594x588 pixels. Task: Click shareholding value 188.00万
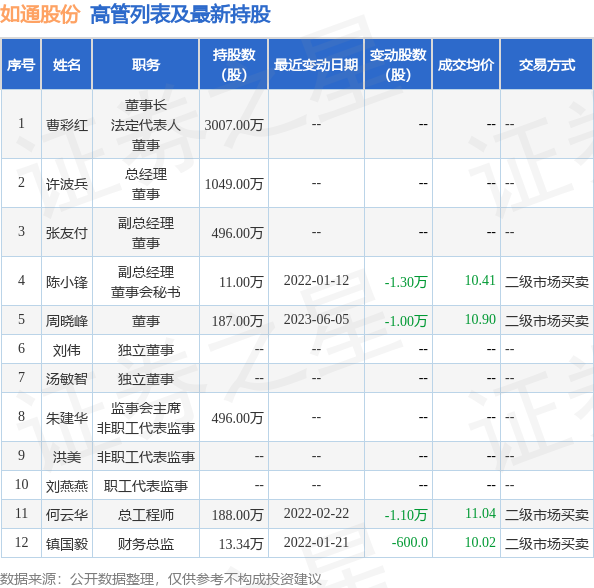(x=237, y=514)
